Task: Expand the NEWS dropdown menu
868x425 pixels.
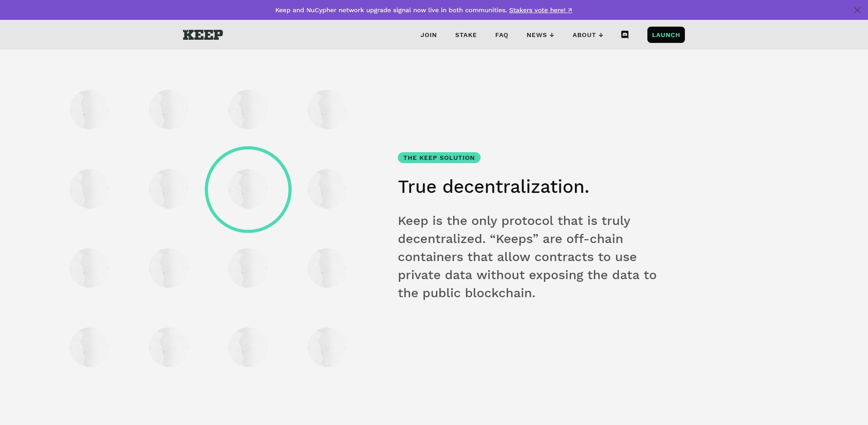Action: coord(540,35)
